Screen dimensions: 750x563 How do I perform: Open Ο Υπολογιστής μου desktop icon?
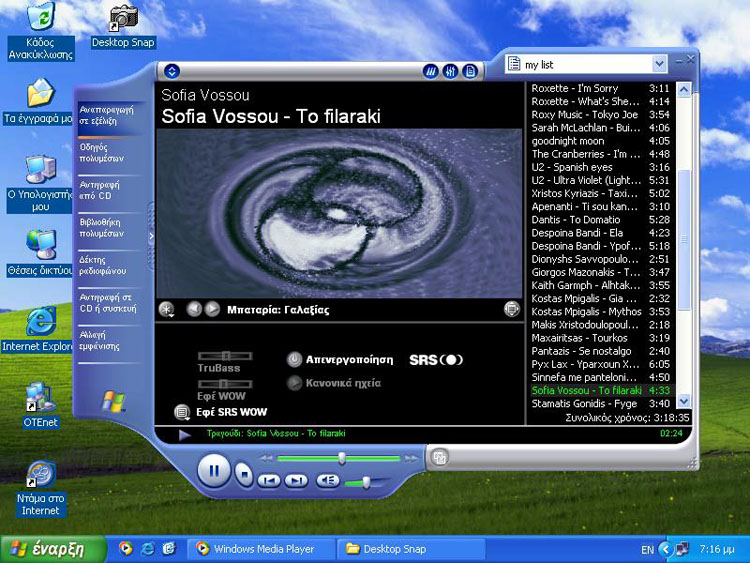coord(40,184)
